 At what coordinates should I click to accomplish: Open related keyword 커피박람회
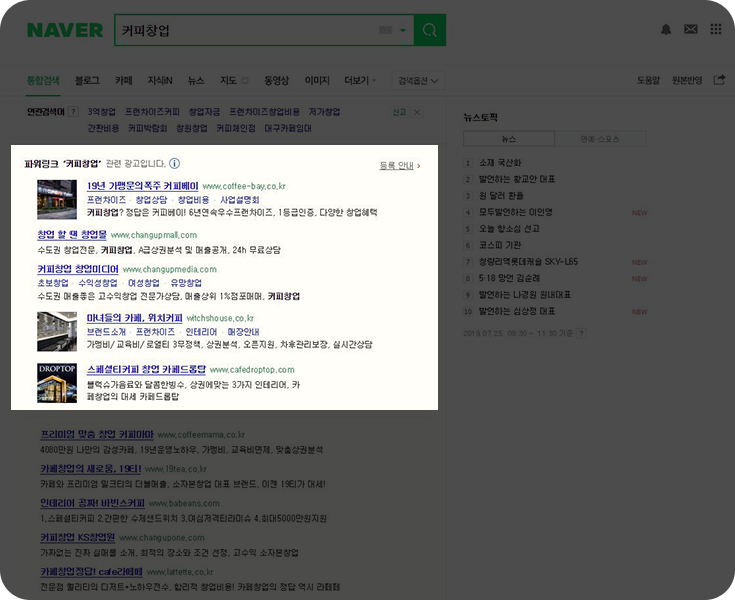148,128
